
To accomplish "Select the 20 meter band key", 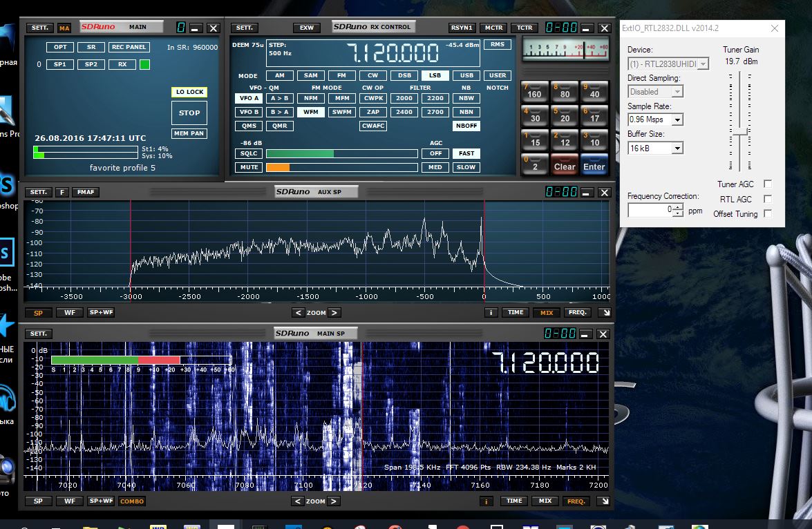I will pyautogui.click(x=565, y=116).
